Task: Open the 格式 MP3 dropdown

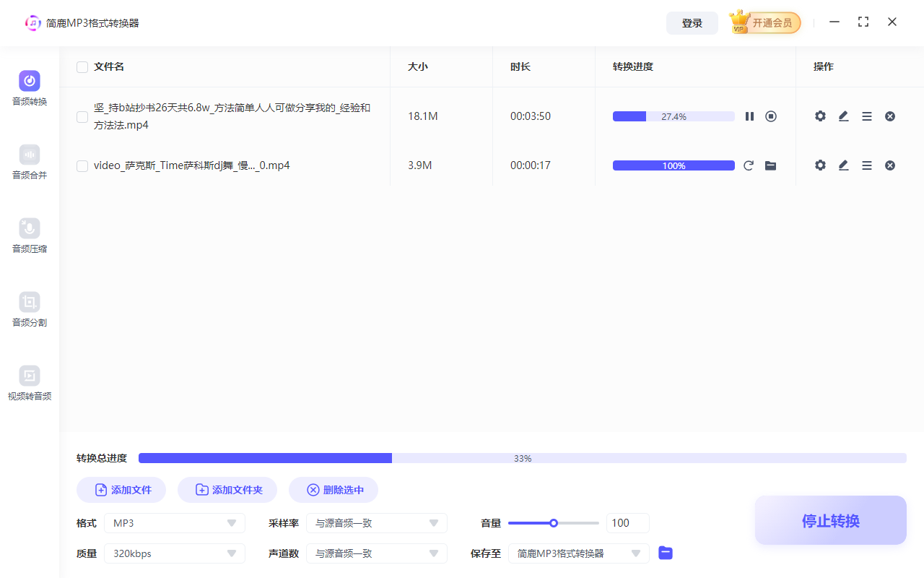Action: click(x=174, y=522)
